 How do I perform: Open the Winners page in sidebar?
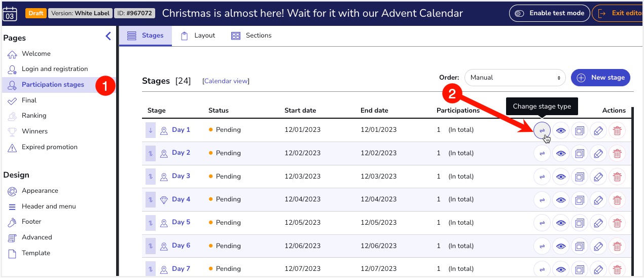pyautogui.click(x=34, y=131)
